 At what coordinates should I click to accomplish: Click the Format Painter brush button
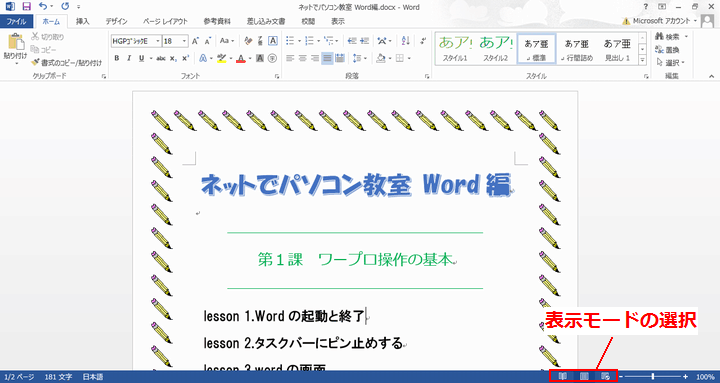[x=66, y=62]
